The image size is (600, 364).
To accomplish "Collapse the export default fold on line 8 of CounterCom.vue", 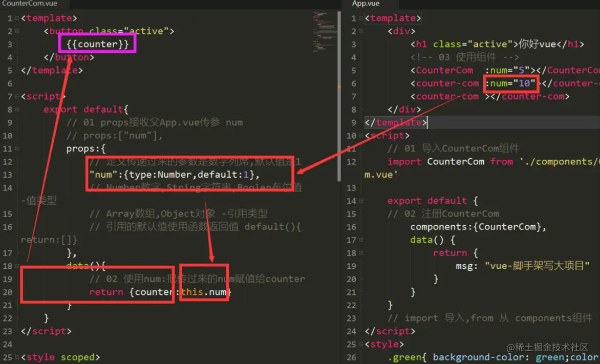I will click(x=17, y=110).
